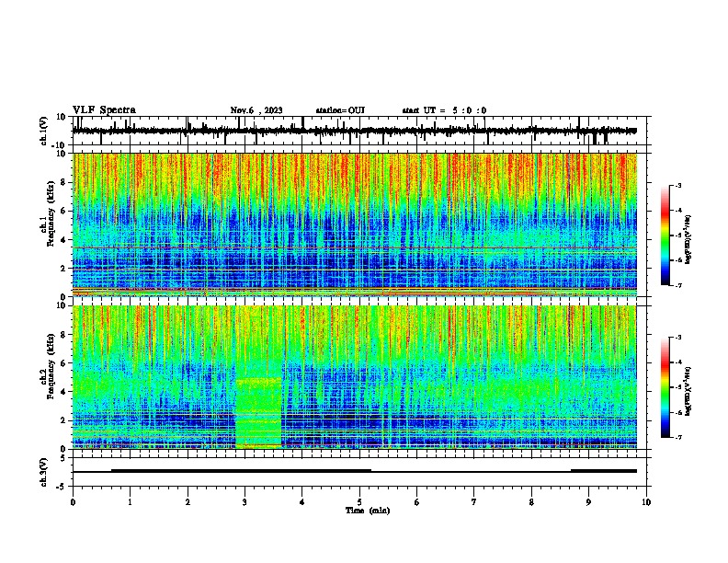Screen dimensions: 728x563
Task: Click the ch.3 black voltage trace
Action: 355,471
